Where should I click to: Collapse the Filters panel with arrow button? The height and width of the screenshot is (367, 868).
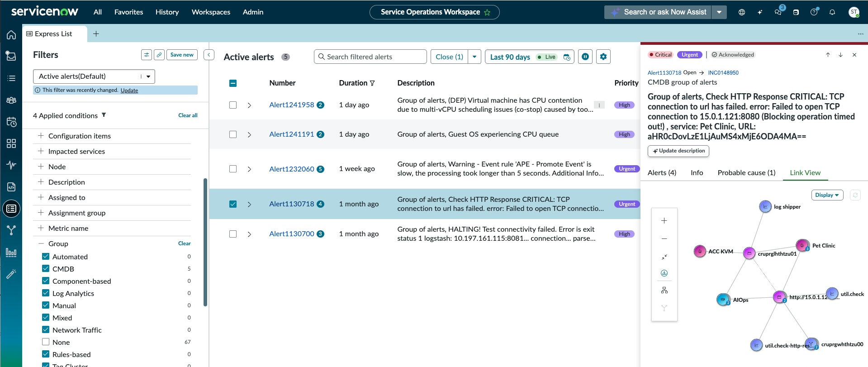[x=209, y=55]
